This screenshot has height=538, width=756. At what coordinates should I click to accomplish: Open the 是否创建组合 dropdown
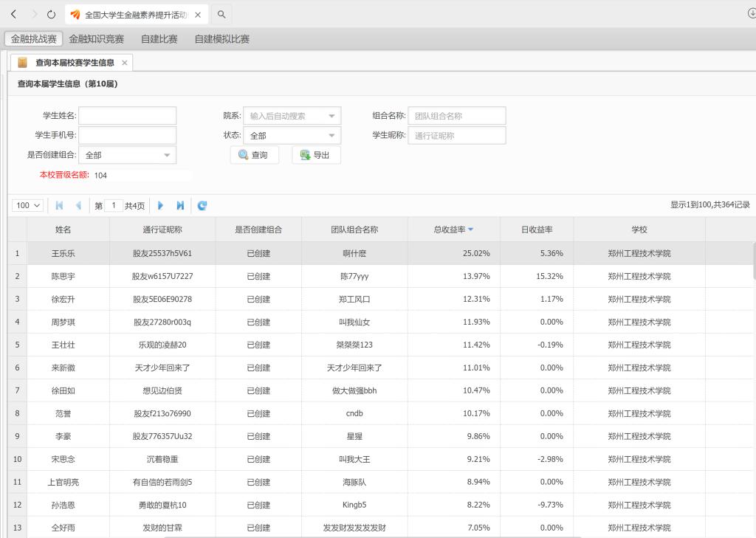[127, 155]
